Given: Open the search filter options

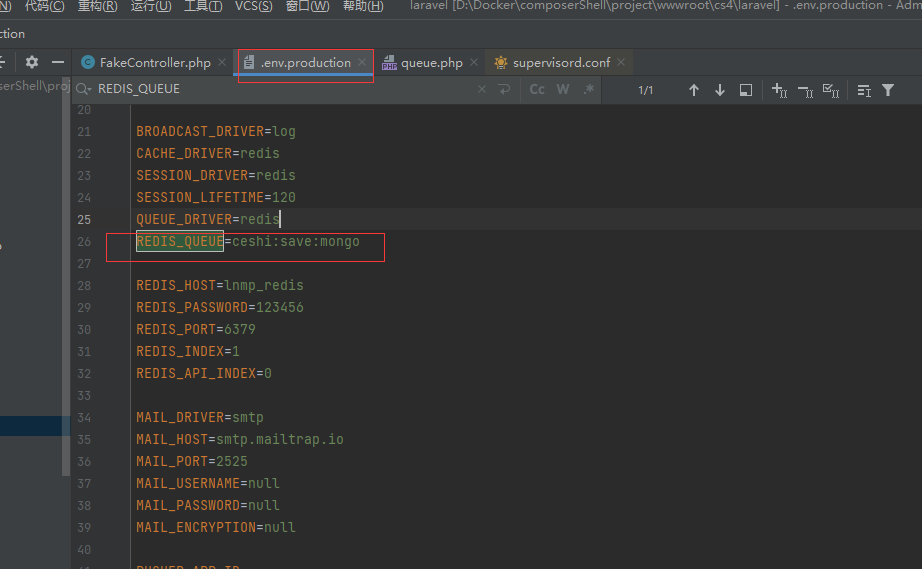Looking at the screenshot, I should pyautogui.click(x=888, y=90).
